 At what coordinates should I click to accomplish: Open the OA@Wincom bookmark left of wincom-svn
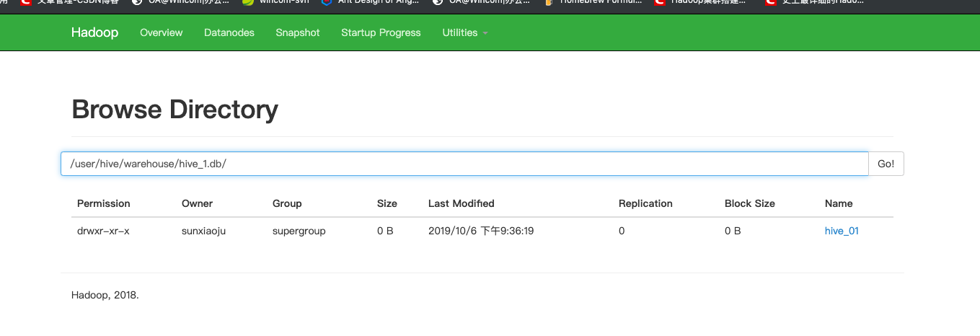[x=137, y=2]
